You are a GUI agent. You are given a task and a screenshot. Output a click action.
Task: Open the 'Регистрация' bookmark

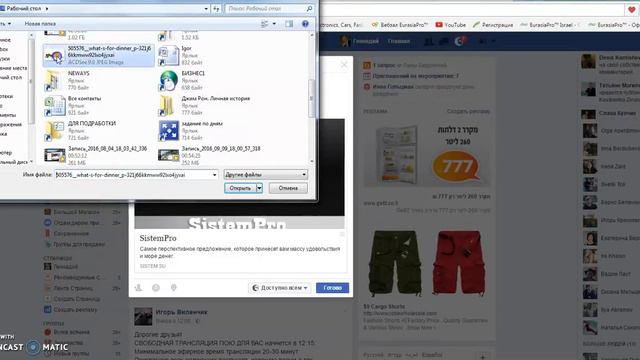493,25
